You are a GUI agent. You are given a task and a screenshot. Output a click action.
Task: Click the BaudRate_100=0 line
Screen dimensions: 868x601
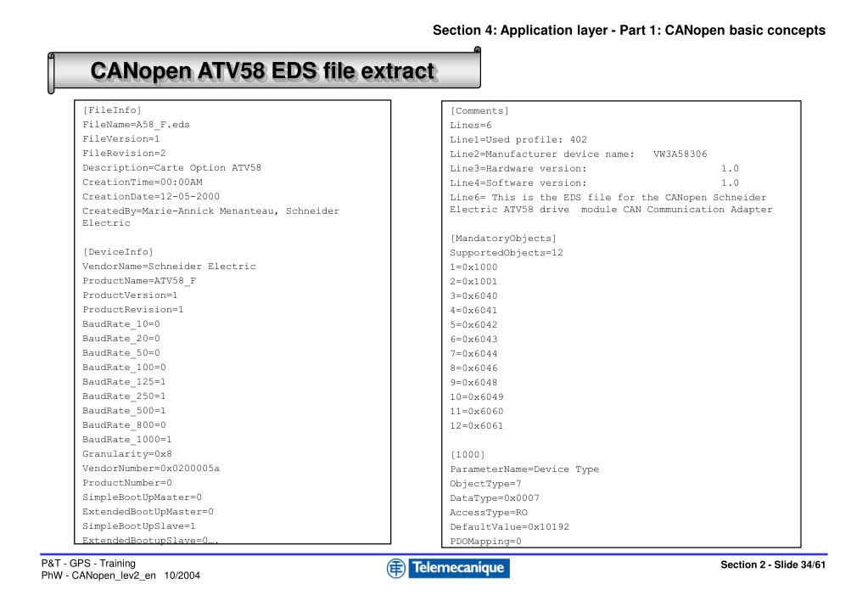[x=124, y=368]
